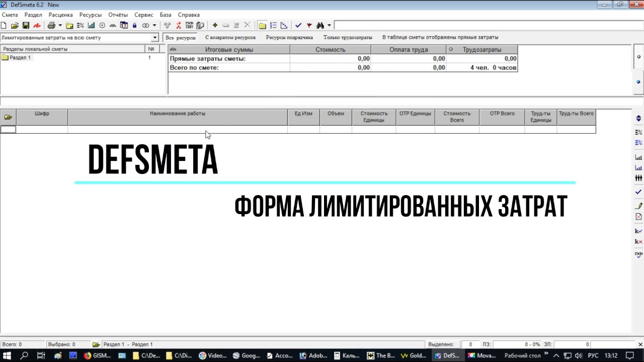
Task: Click the Windows Start button on taskbar
Action: (x=8, y=355)
